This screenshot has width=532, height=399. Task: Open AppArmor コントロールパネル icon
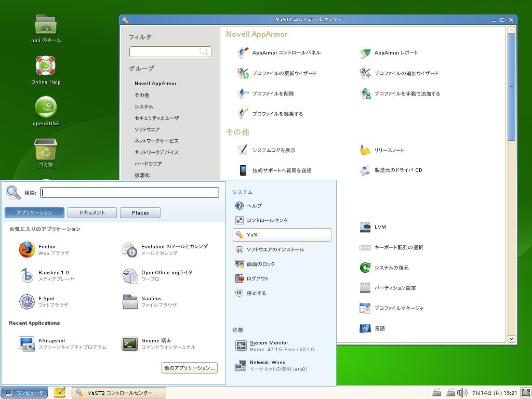pyautogui.click(x=243, y=53)
